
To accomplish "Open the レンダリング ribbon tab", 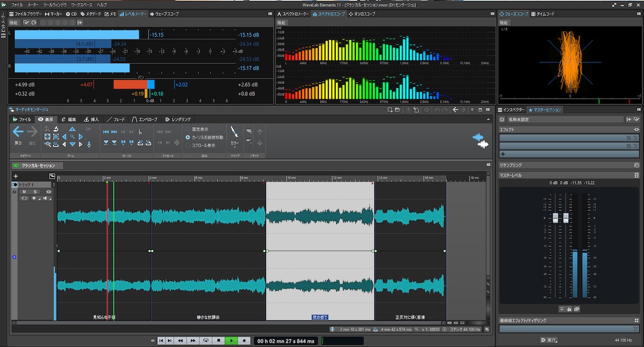I will [x=178, y=120].
